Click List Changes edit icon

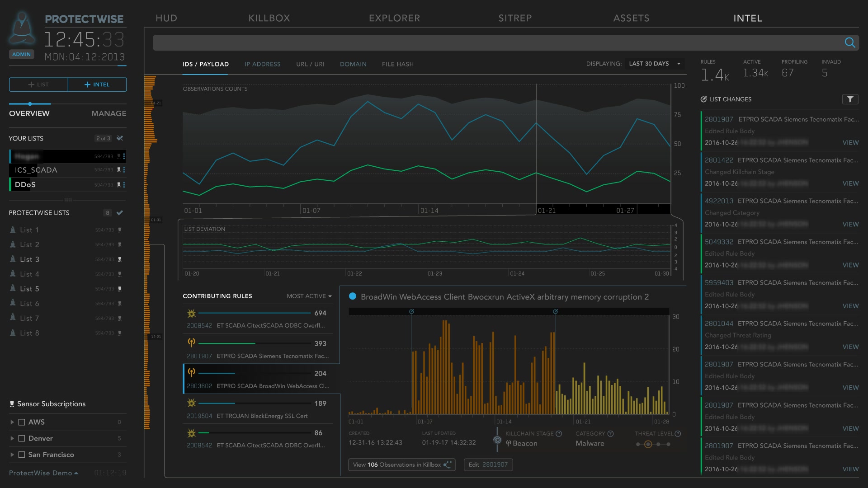tap(703, 99)
